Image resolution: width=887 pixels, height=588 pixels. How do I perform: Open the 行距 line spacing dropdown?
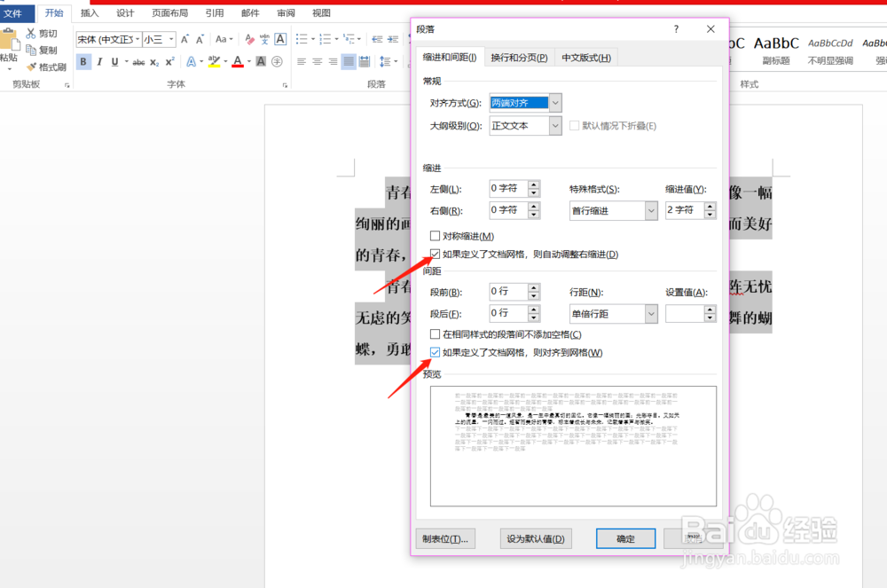tap(650, 313)
